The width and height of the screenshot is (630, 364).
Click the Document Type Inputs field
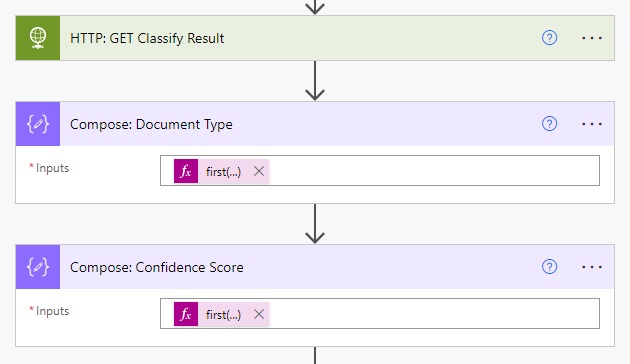click(380, 171)
